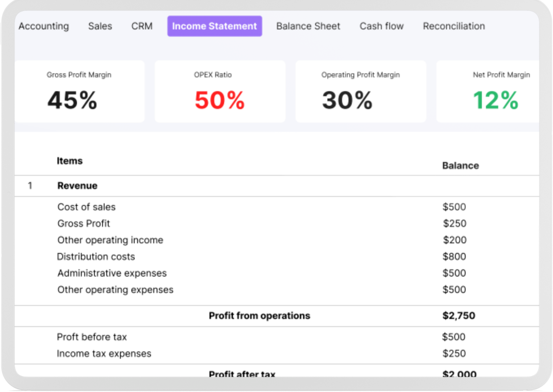Viewport: 553px width, 392px height.
Task: Select the Income tax expenses row
Action: tap(104, 353)
